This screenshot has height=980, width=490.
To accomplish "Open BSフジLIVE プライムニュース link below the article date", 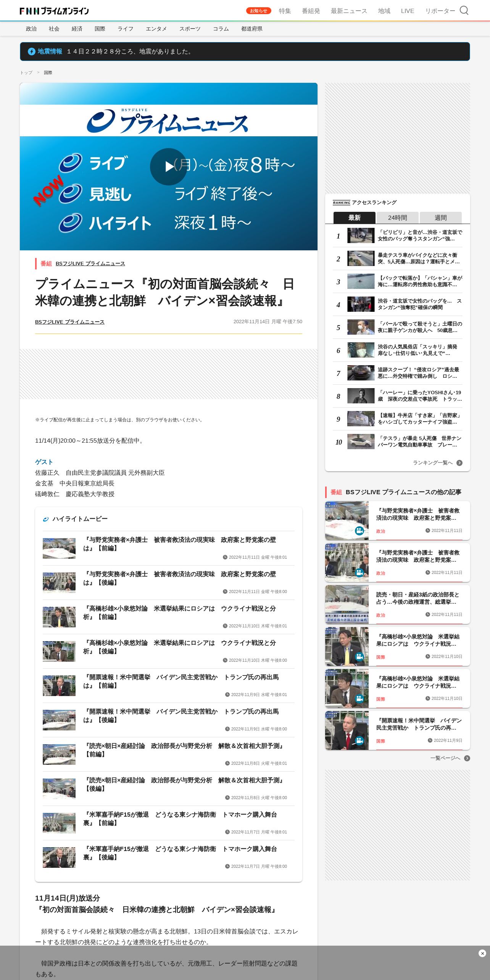I will point(70,322).
